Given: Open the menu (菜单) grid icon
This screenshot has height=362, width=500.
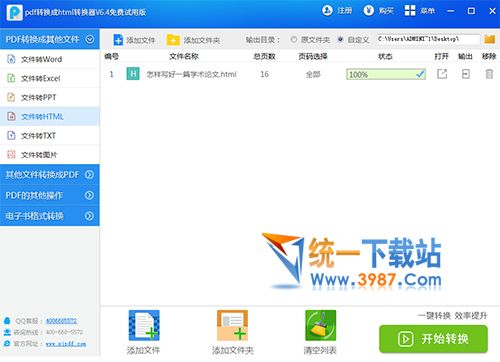Looking at the screenshot, I should 410,11.
